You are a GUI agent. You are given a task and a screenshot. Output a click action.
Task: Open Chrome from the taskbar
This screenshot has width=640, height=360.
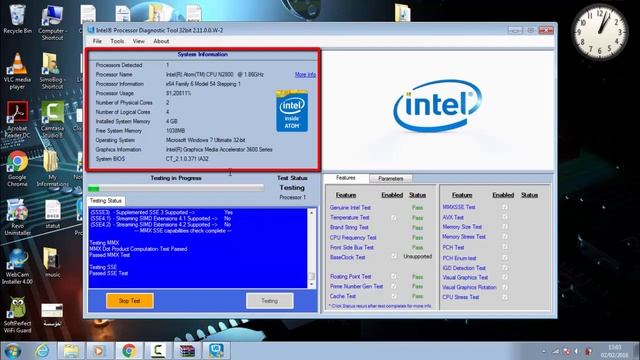pos(129,351)
